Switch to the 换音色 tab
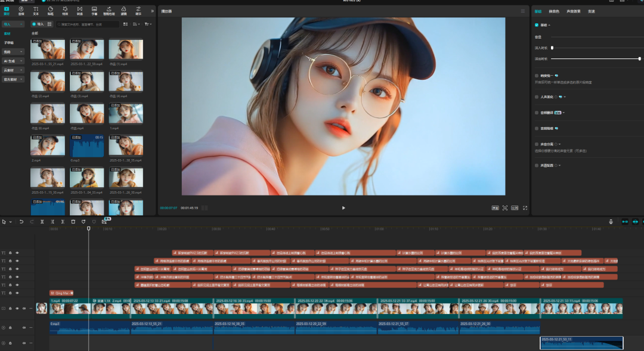Image resolution: width=644 pixels, height=351 pixels. pos(554,11)
